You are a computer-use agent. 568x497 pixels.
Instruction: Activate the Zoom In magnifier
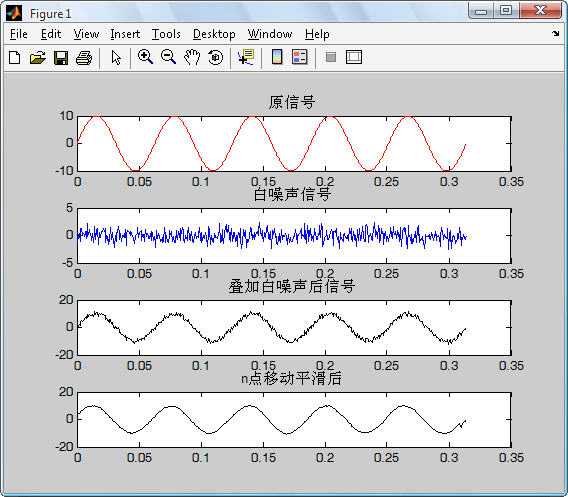(x=145, y=57)
